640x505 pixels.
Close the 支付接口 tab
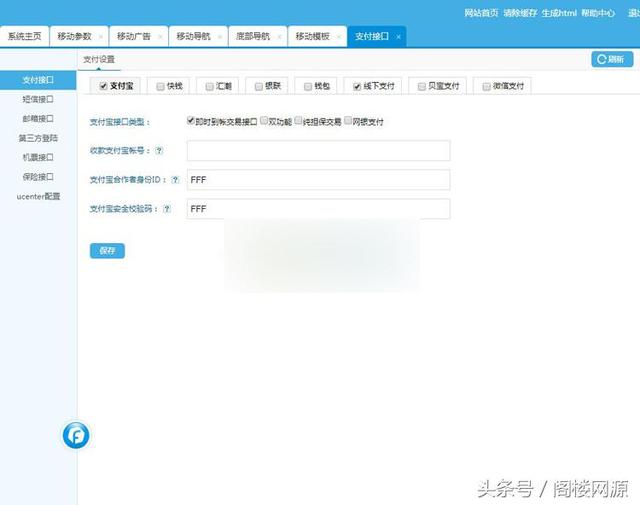click(x=398, y=37)
